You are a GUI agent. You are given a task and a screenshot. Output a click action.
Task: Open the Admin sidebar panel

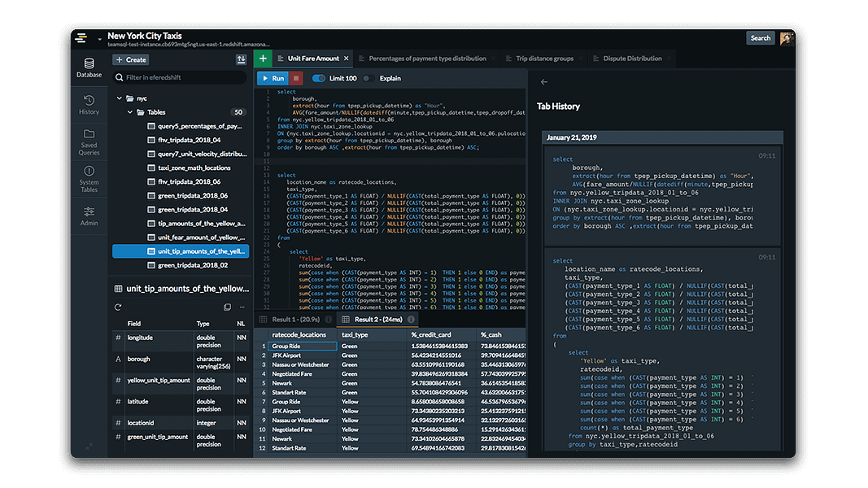click(89, 216)
